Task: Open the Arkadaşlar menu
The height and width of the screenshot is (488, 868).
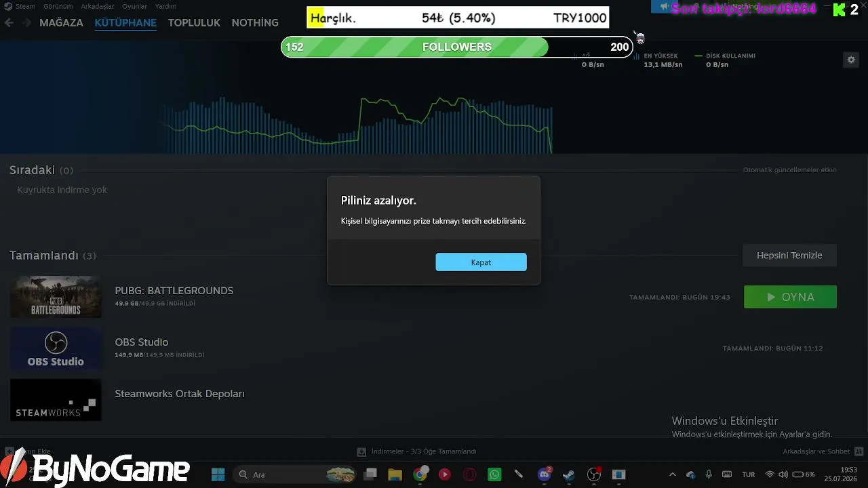Action: 97,6
